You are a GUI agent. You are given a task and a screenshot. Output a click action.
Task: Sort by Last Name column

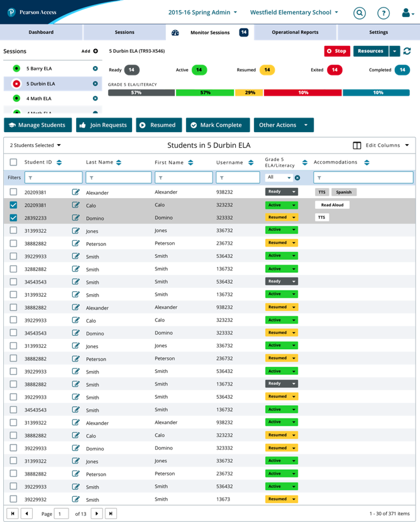[x=119, y=162]
